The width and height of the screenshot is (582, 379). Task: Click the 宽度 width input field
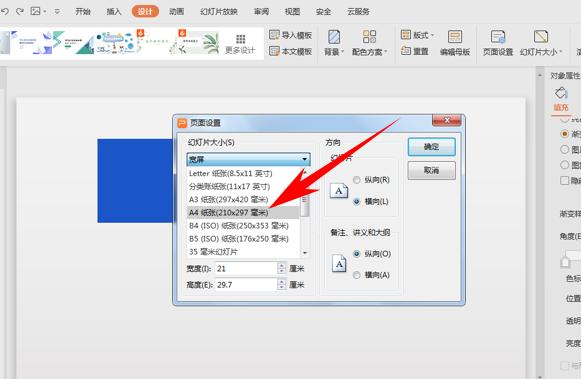(246, 268)
